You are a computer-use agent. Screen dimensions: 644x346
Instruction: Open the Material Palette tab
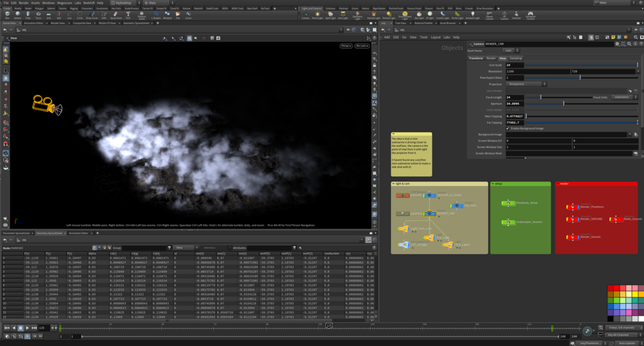pyautogui.click(x=423, y=23)
